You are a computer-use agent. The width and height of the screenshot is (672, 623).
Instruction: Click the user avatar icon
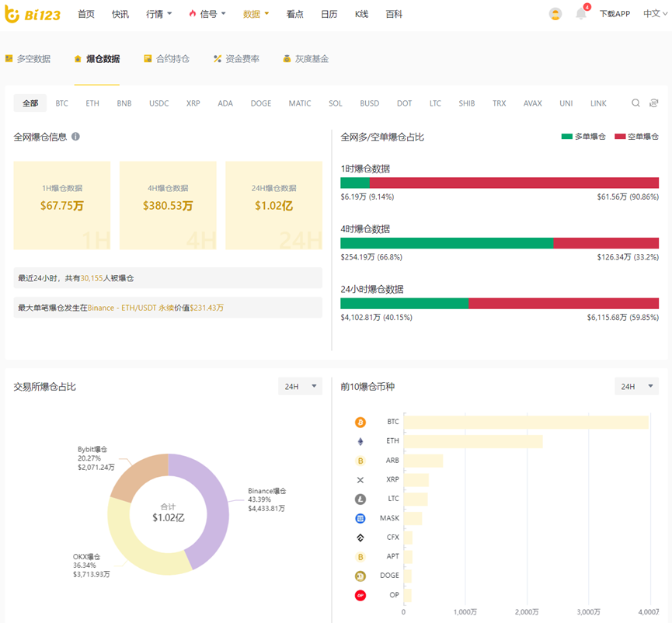click(555, 14)
